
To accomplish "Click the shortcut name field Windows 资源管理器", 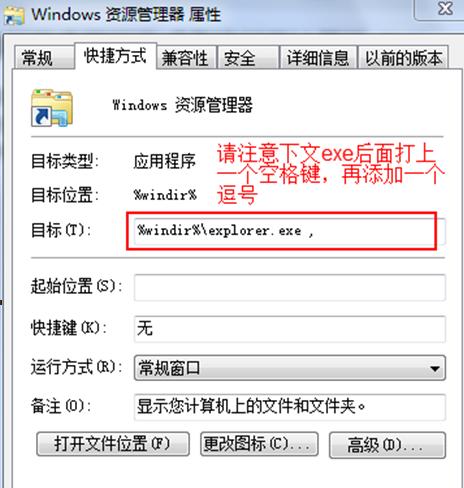I will pos(183,105).
